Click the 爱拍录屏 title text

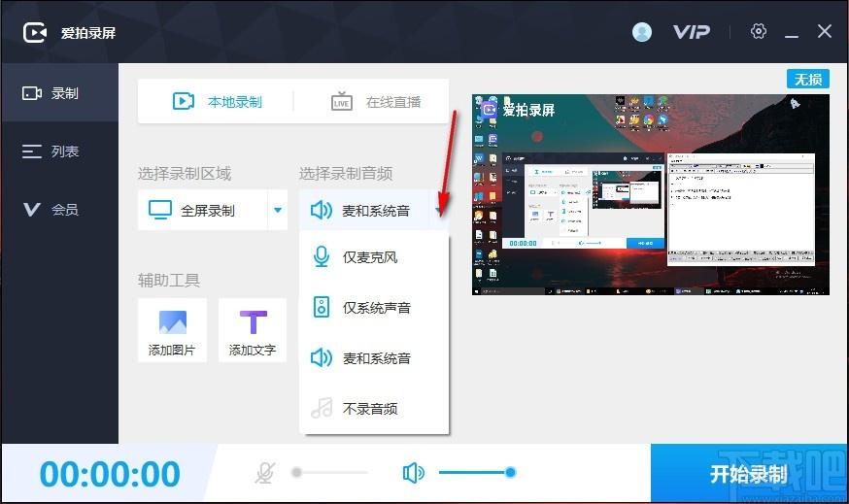point(88,33)
